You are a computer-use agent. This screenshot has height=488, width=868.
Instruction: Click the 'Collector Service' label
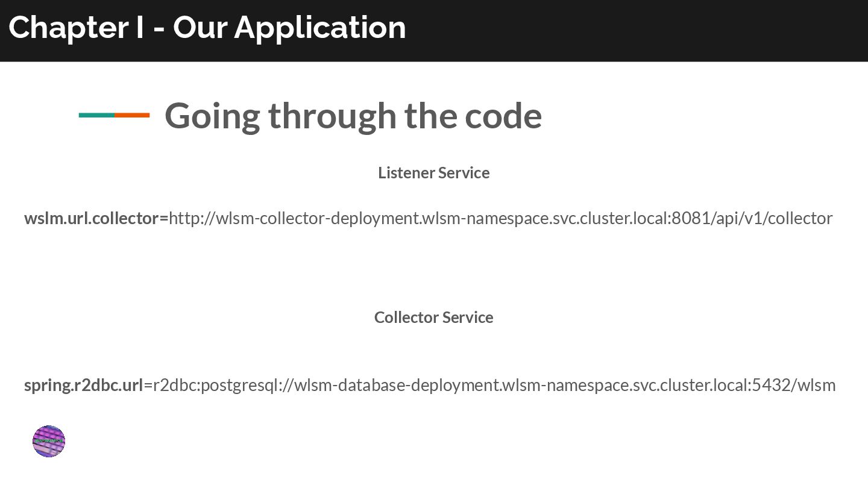tap(433, 318)
